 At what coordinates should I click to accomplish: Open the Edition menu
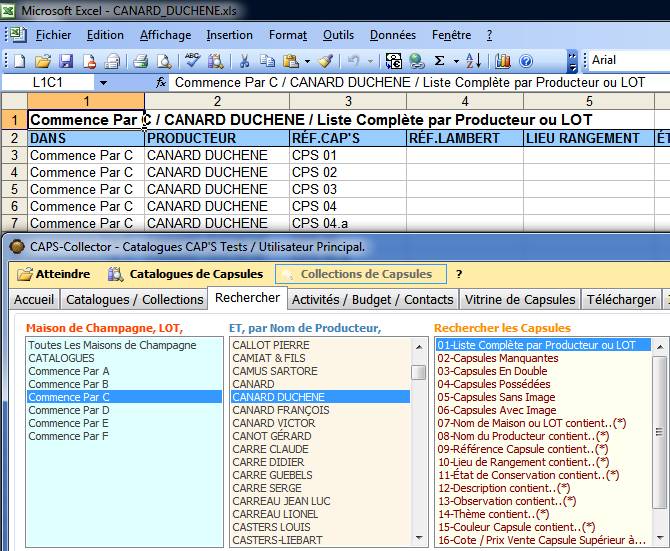click(x=105, y=35)
